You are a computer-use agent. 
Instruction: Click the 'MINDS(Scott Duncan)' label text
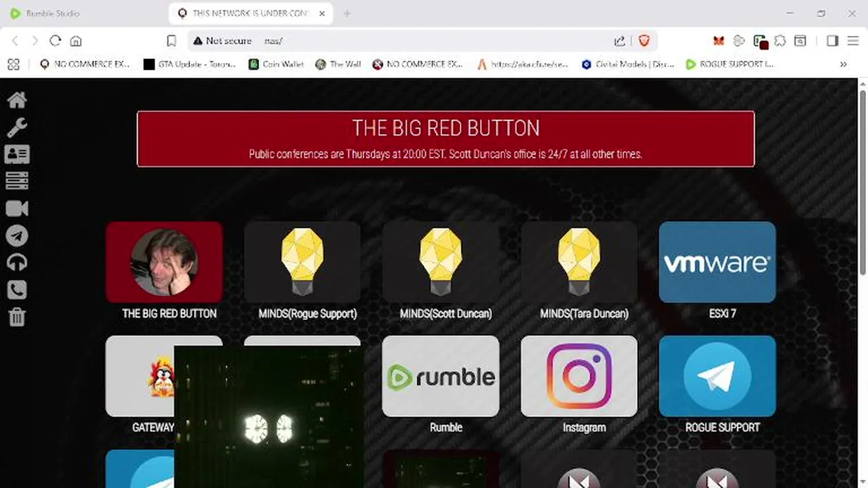point(446,314)
